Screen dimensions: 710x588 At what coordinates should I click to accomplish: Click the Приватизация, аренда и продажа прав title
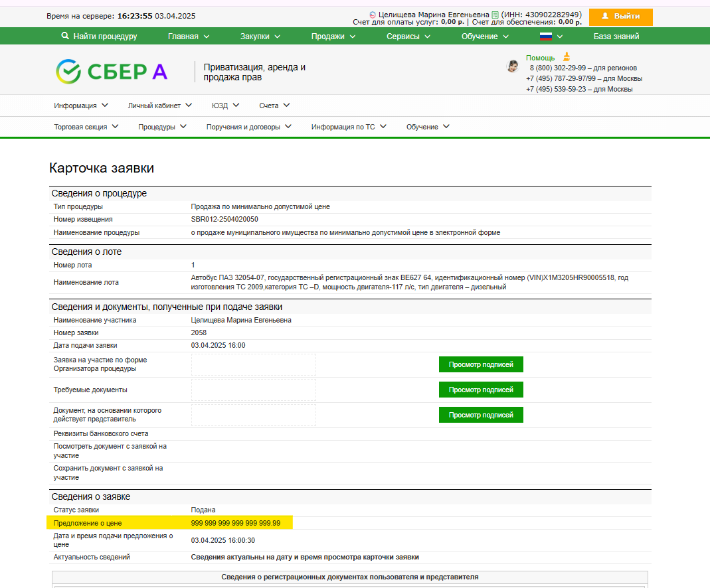(x=254, y=72)
